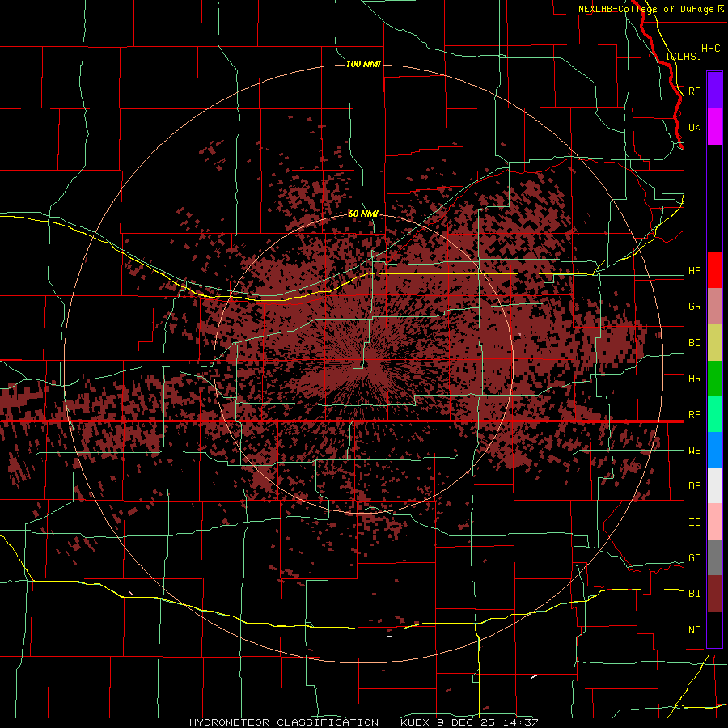Click the magenta UK legend swatch

[714, 127]
